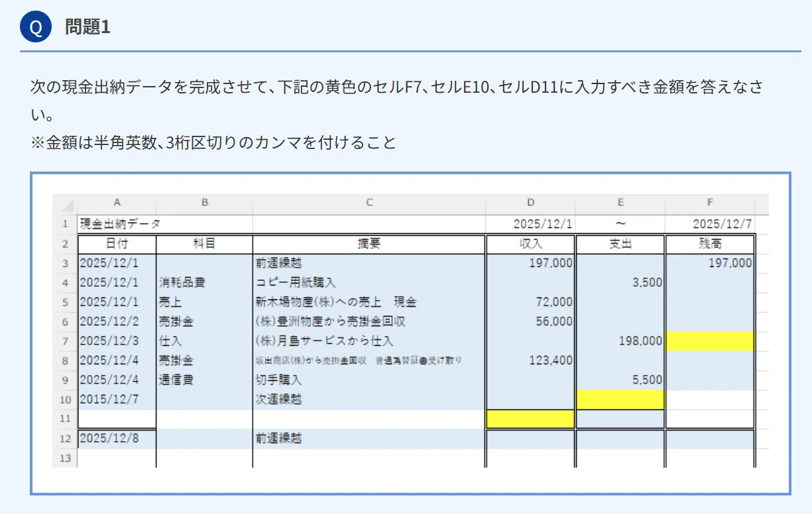The width and height of the screenshot is (812, 514).
Task: Select row number 13 header
Action: [x=65, y=458]
